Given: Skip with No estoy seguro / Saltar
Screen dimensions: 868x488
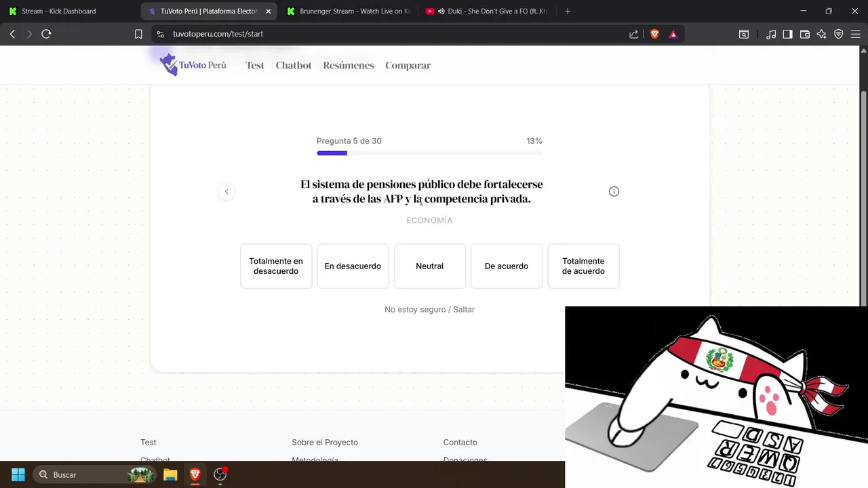Looking at the screenshot, I should [429, 309].
